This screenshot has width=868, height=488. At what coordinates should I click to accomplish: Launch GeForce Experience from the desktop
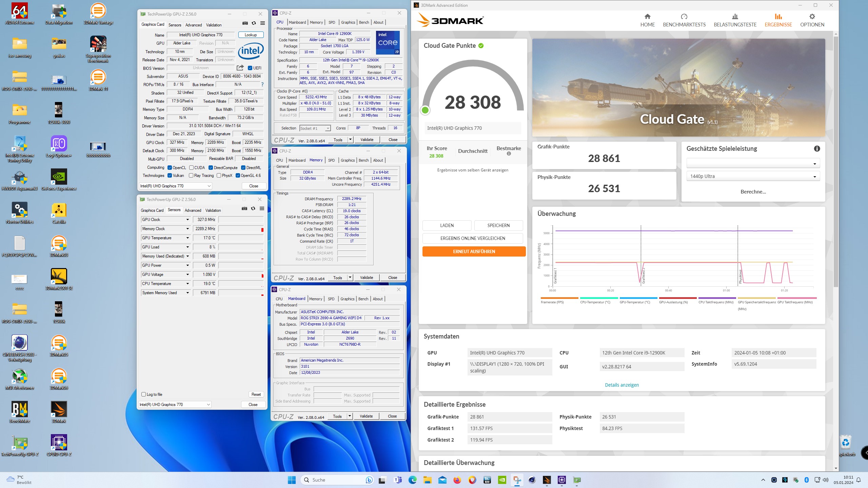pos(59,180)
